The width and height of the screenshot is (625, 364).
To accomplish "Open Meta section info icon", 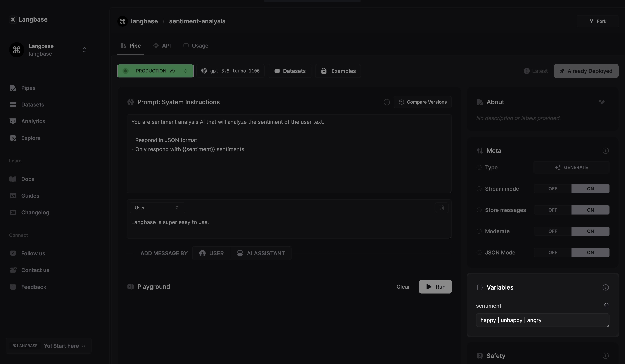I will (605, 151).
